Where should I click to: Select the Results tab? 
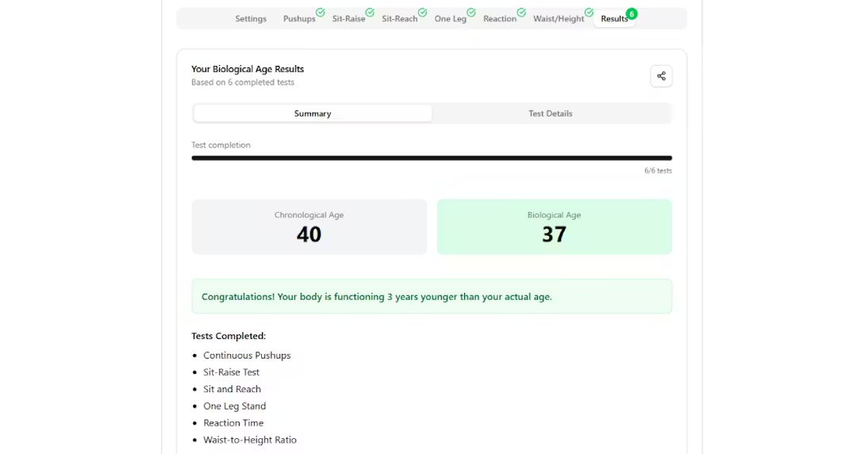(x=613, y=19)
